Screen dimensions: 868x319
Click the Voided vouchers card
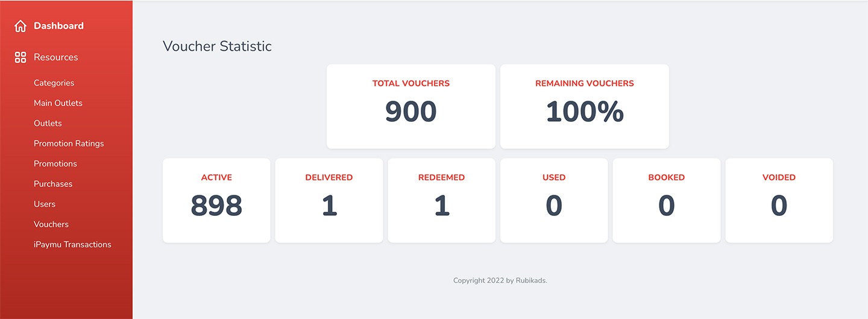click(x=779, y=200)
